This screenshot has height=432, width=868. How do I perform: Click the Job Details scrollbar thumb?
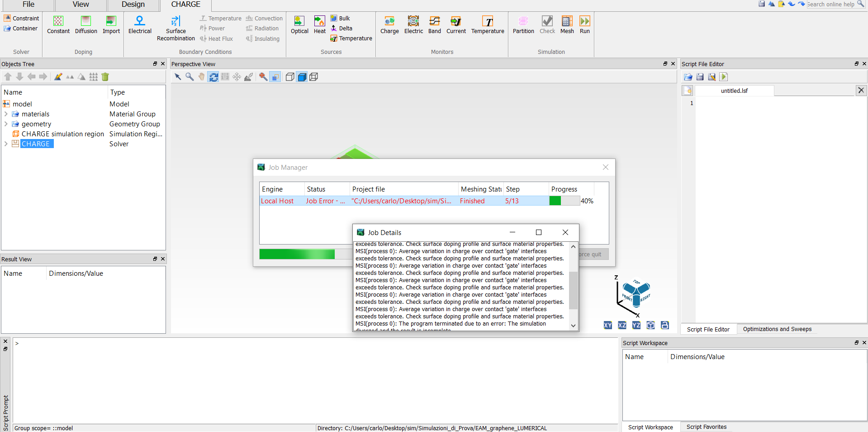click(573, 290)
